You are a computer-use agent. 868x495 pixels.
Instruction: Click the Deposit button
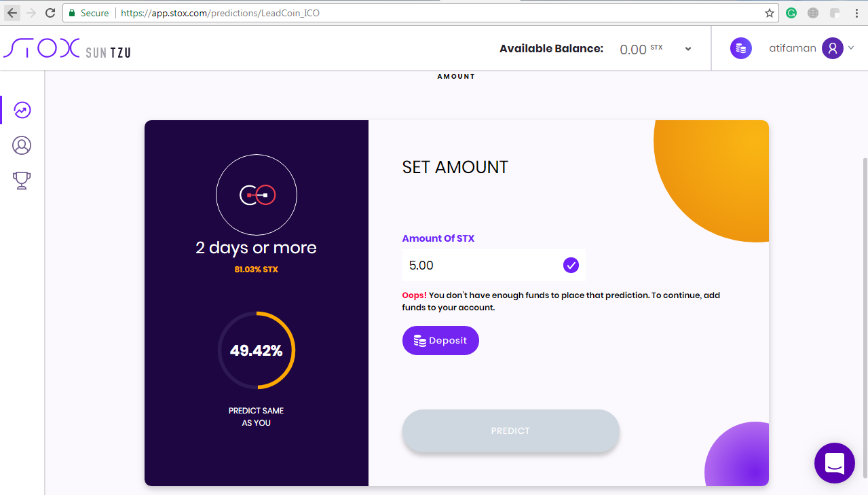[x=440, y=340]
